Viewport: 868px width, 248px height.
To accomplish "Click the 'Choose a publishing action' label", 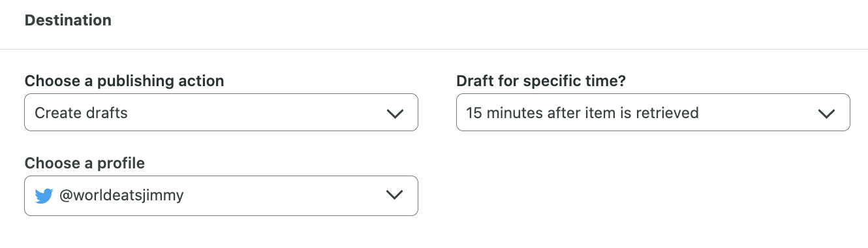I will point(124,82).
